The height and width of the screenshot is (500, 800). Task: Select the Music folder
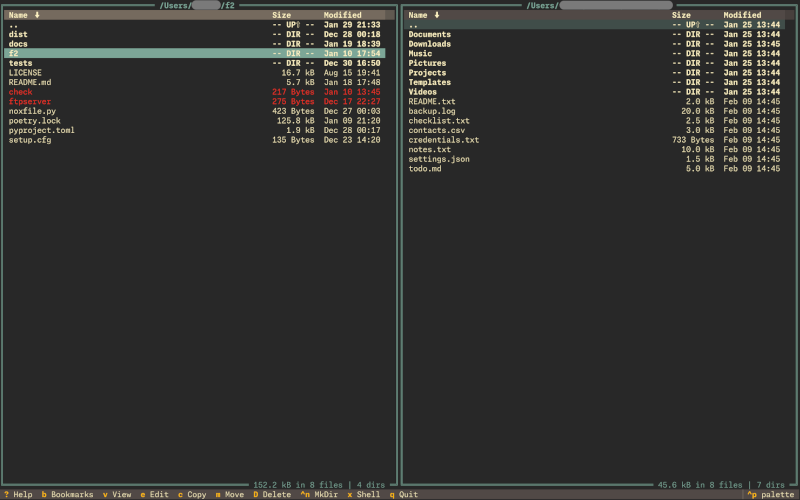[x=594, y=54]
